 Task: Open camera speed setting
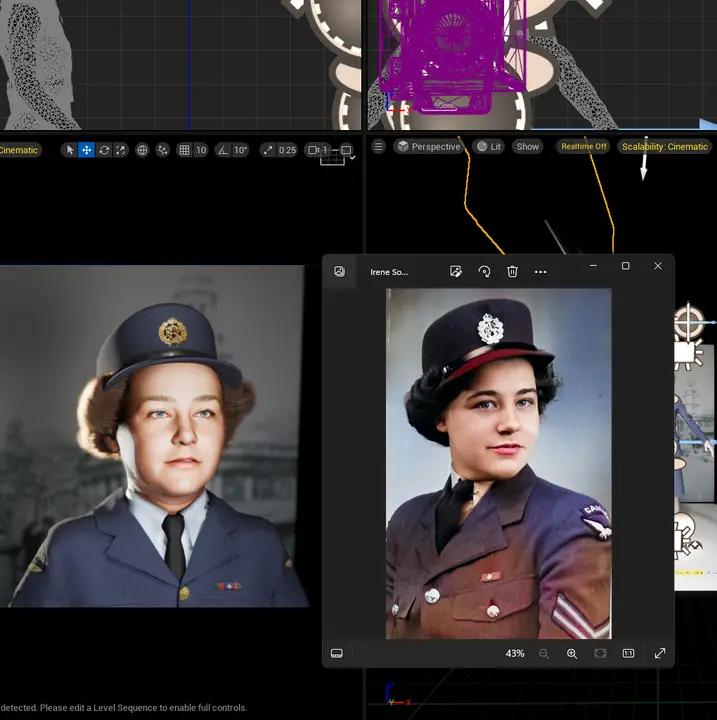tap(317, 150)
